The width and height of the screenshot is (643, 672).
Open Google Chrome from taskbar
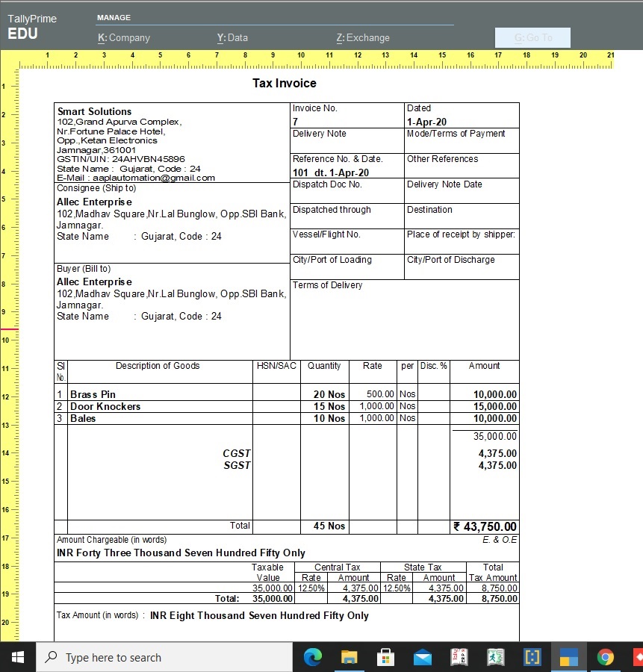click(605, 657)
